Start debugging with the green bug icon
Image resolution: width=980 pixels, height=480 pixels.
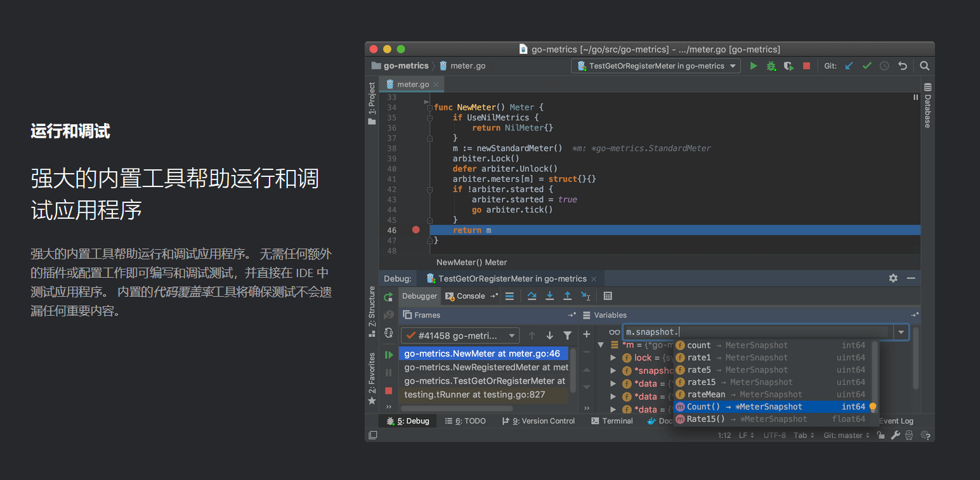771,66
